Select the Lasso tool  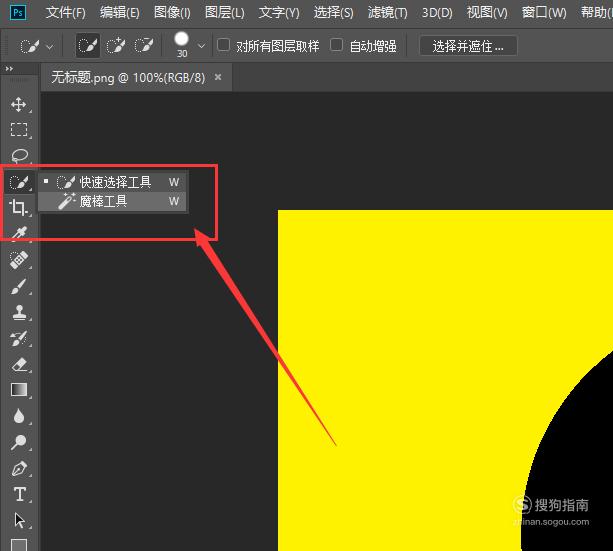click(19, 156)
